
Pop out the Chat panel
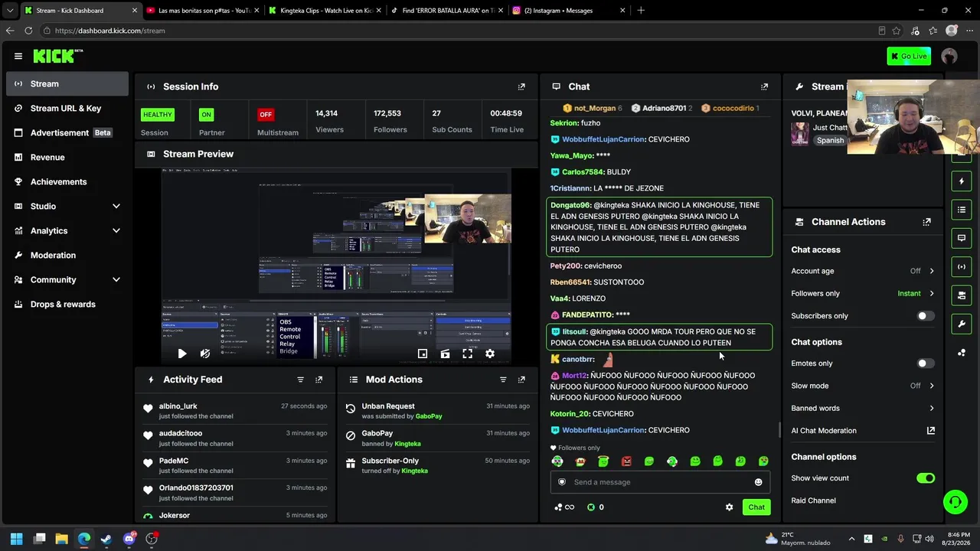point(764,86)
